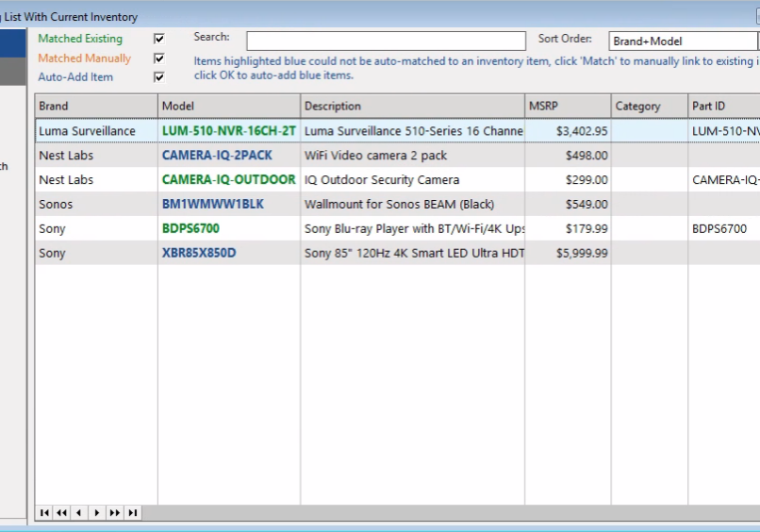Click into the Search input field
Screen dimensions: 760x532
(386, 42)
